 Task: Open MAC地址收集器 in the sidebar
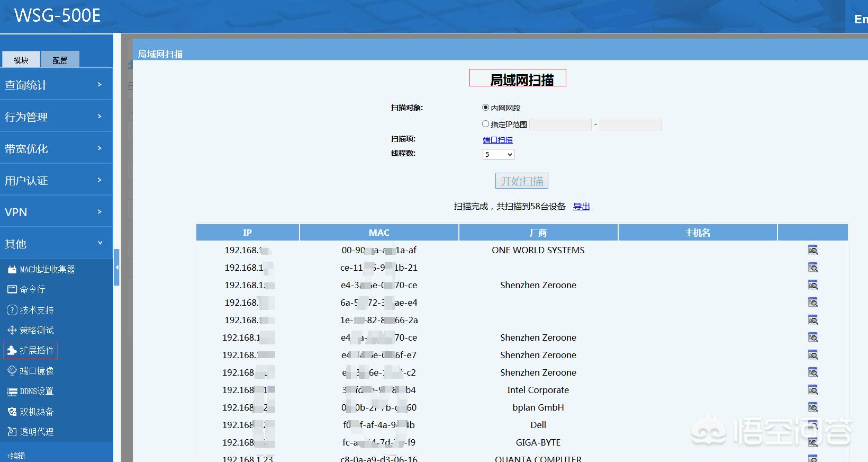[x=41, y=270]
